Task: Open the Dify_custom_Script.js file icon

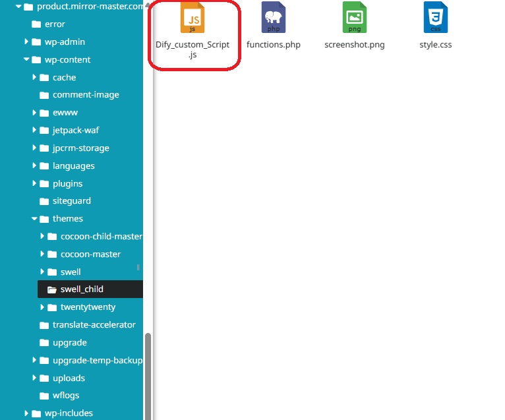Action: tap(193, 18)
